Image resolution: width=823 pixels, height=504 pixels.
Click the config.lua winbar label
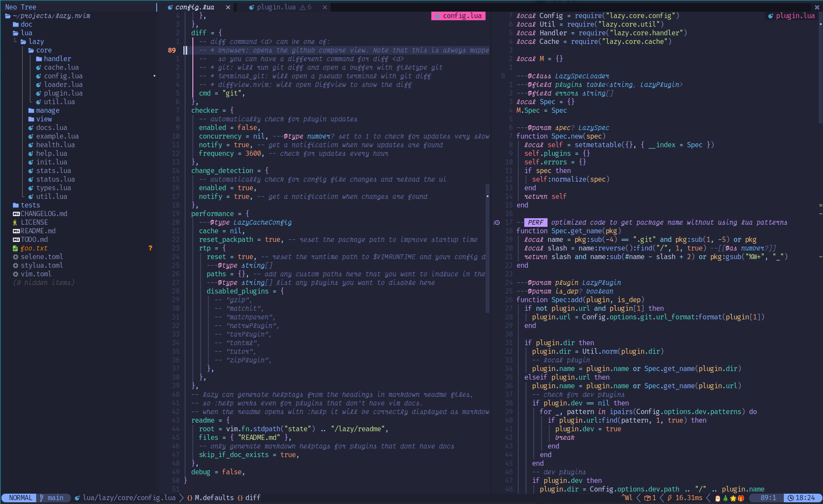[458, 16]
